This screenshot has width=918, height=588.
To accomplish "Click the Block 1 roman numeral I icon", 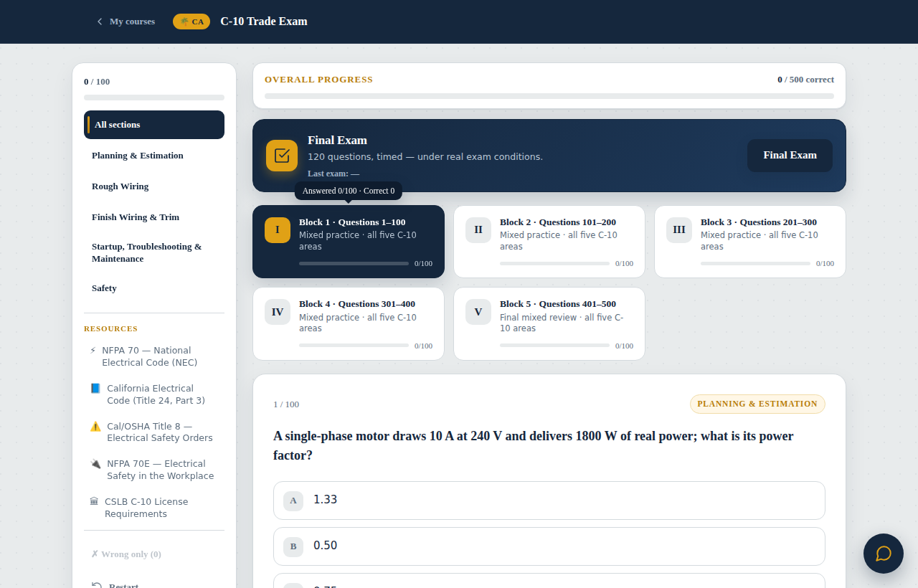I will tap(278, 230).
